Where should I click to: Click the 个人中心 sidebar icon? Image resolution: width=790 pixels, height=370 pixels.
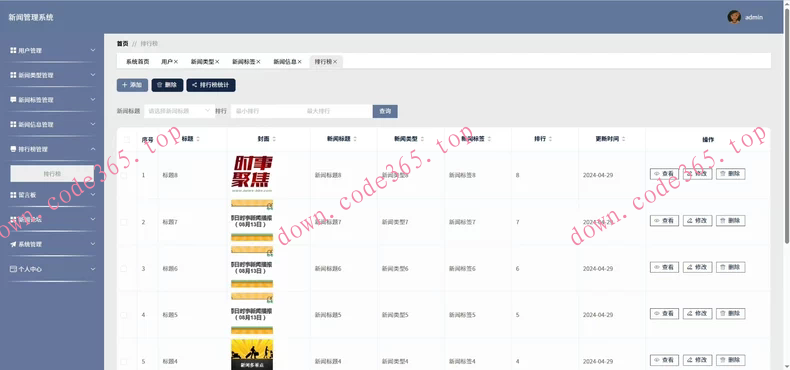coord(13,269)
